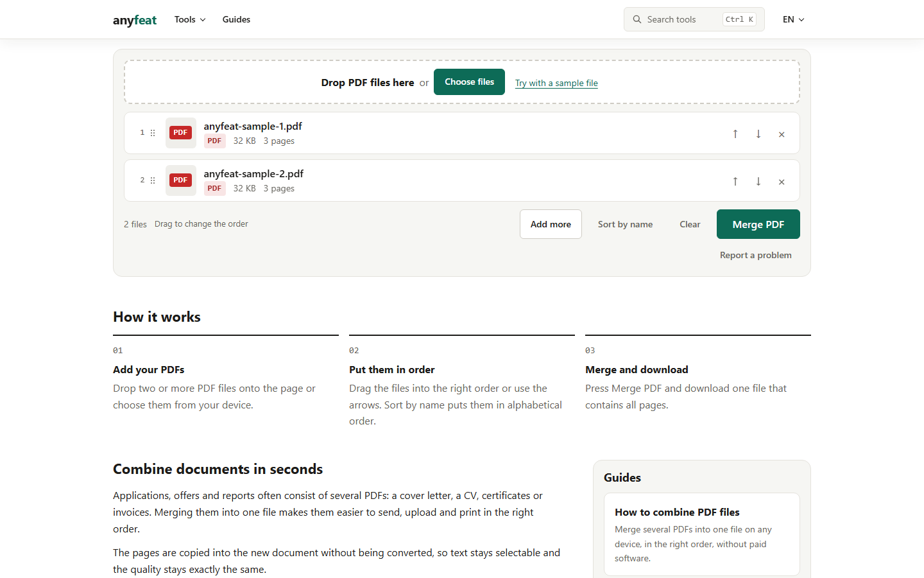Screen dimensions: 924x578
Task: Remove anyfeat-sample-1.pdf from the list
Action: (782, 134)
